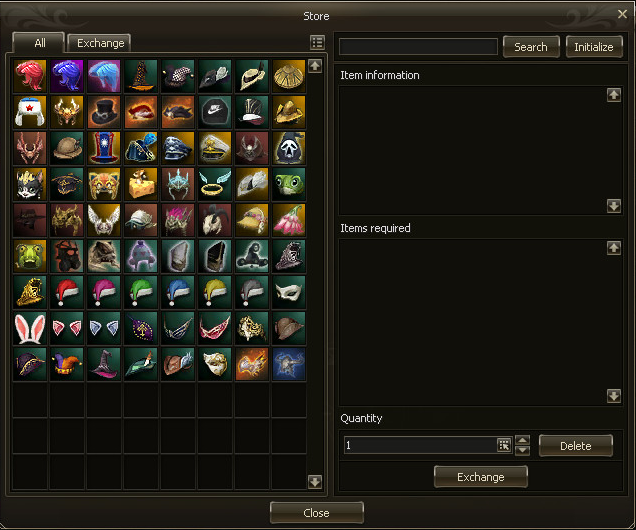Pick the golden halo with wings item
The width and height of the screenshot is (636, 530).
pyautogui.click(x=215, y=184)
